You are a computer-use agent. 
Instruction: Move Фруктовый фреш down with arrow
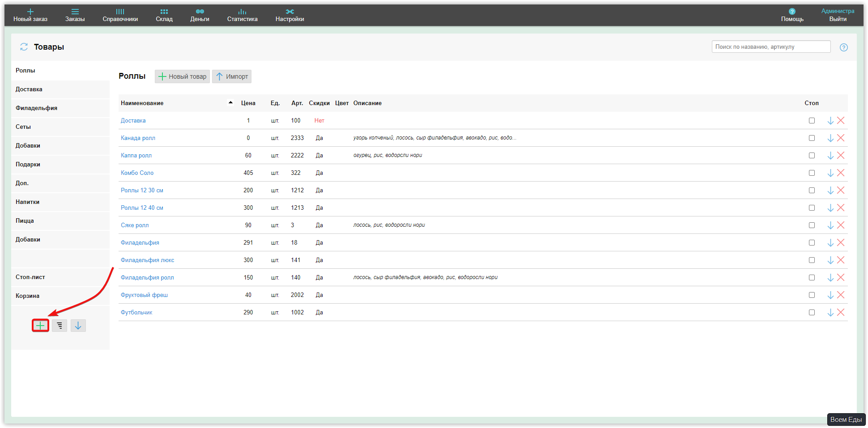pos(830,295)
